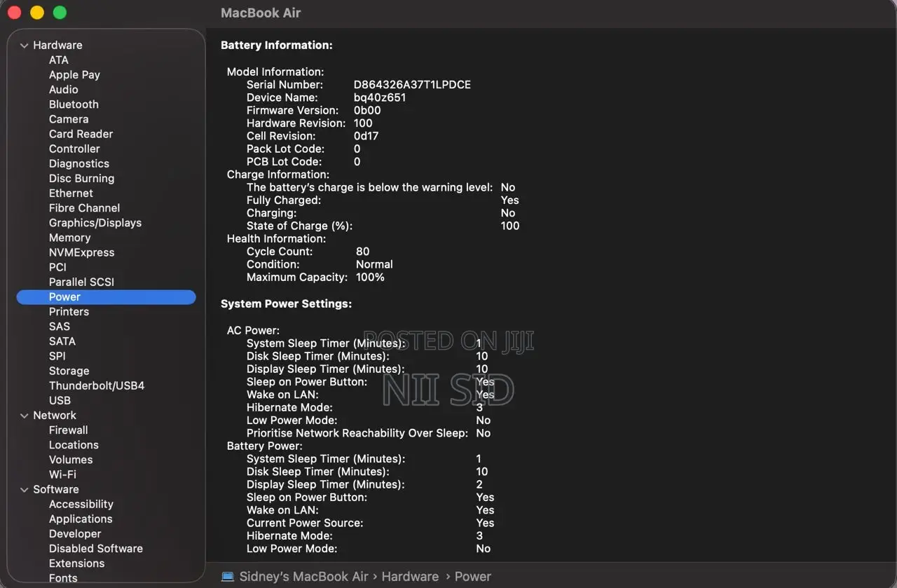Click the Maximum Capacity value 100%

(x=370, y=278)
